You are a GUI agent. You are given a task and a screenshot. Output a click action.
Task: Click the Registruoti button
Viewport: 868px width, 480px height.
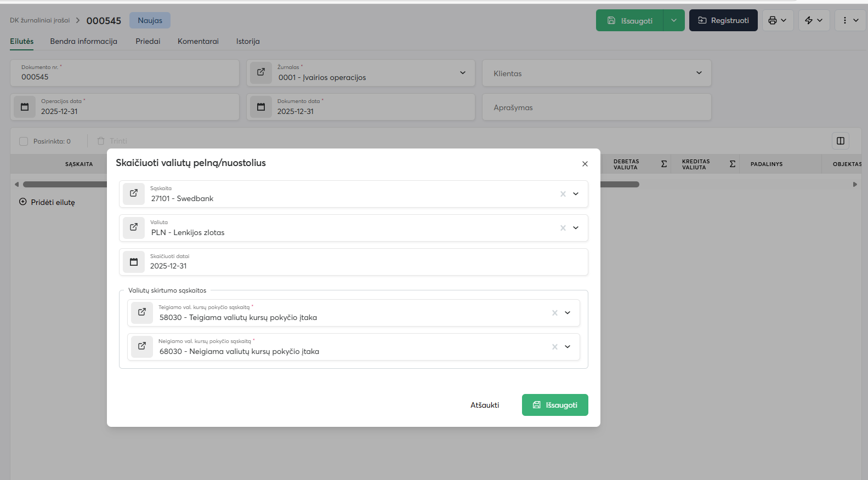(x=723, y=20)
